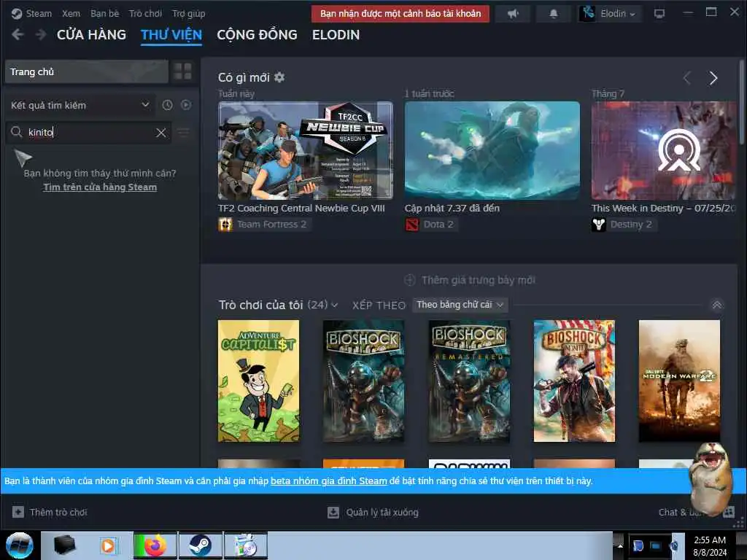747x560 pixels.
Task: Click Trang chủ home button
Action: (x=87, y=71)
